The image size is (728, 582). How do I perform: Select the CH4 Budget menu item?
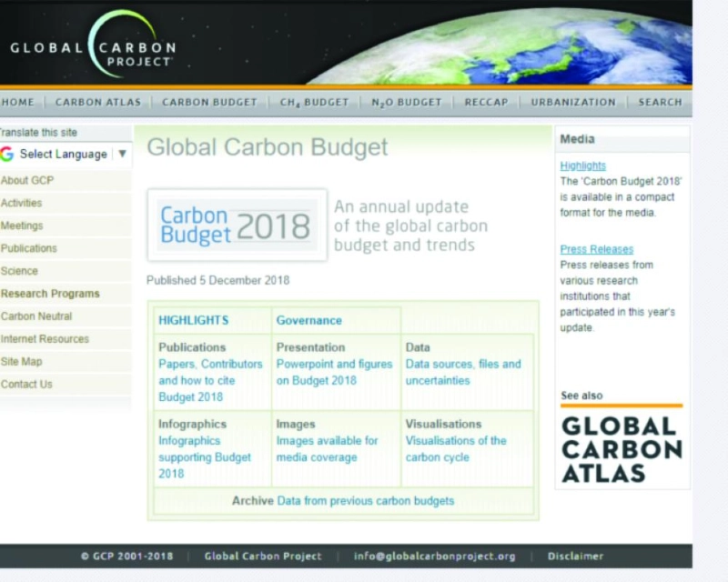coord(314,103)
